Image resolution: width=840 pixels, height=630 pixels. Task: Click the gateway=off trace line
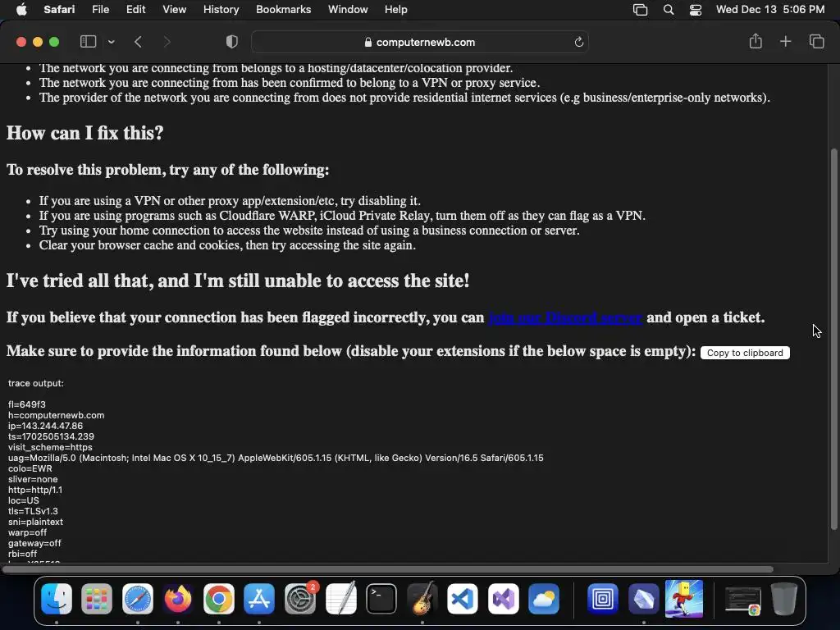[34, 543]
